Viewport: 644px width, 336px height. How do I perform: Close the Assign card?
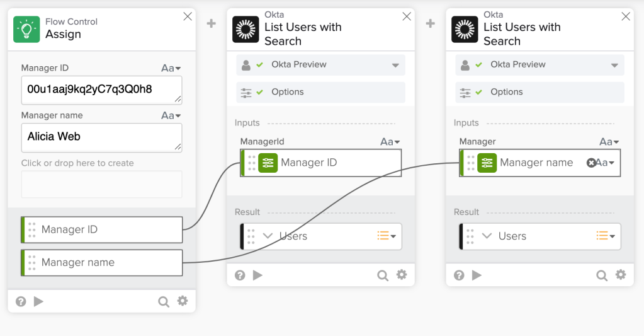point(188,17)
